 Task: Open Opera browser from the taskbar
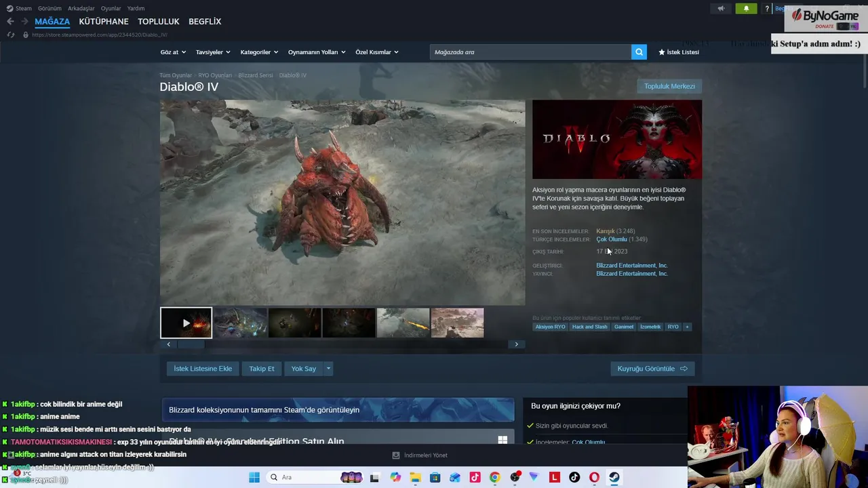[x=595, y=477]
